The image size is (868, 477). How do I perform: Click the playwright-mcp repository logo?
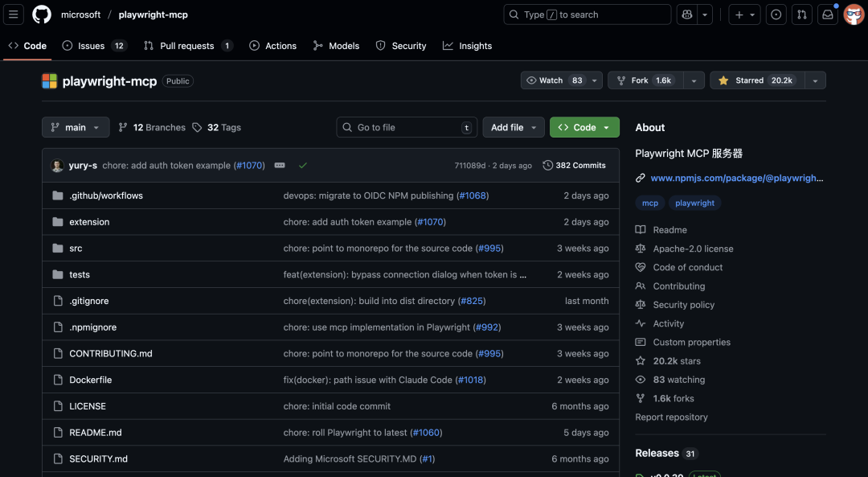[49, 81]
